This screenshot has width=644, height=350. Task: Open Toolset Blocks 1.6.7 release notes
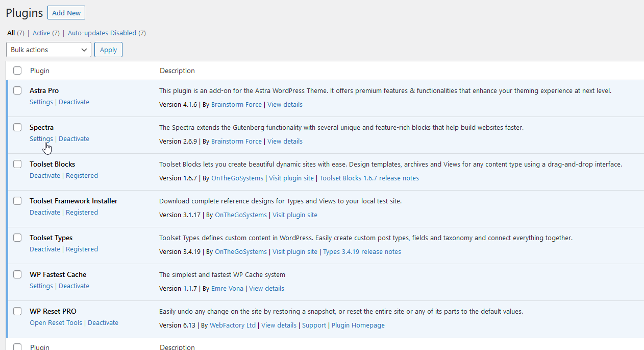(369, 178)
